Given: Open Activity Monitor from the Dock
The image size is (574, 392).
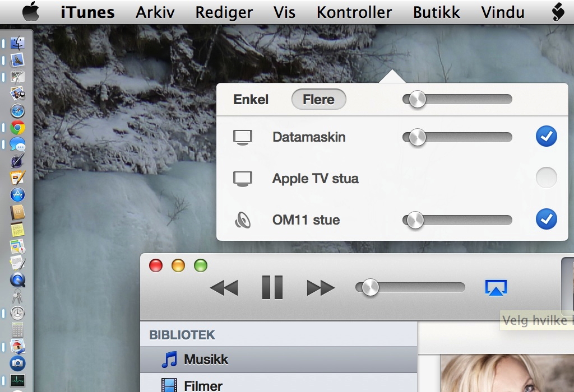Looking at the screenshot, I should (x=17, y=380).
